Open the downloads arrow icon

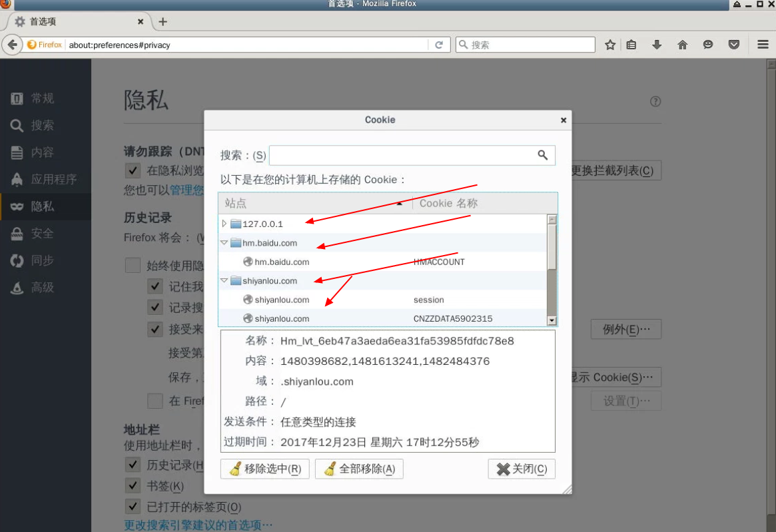tap(657, 45)
